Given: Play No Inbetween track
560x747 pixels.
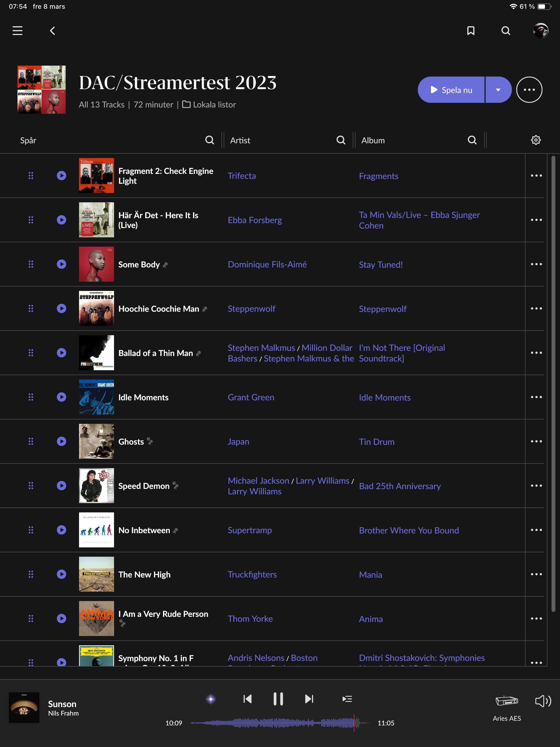Looking at the screenshot, I should pyautogui.click(x=62, y=530).
